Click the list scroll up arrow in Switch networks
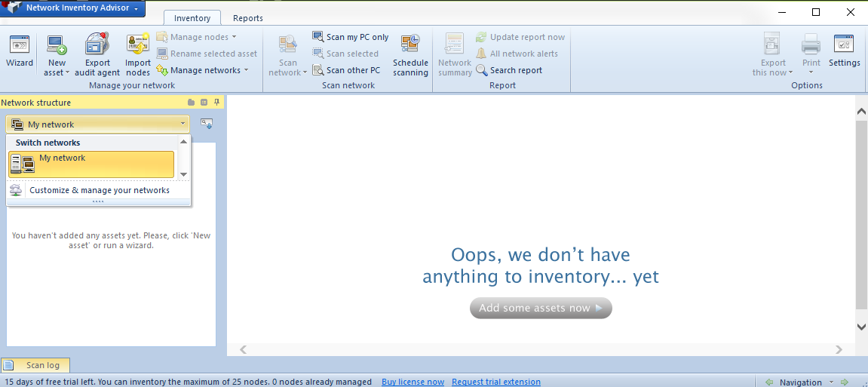This screenshot has height=387, width=868. [184, 142]
